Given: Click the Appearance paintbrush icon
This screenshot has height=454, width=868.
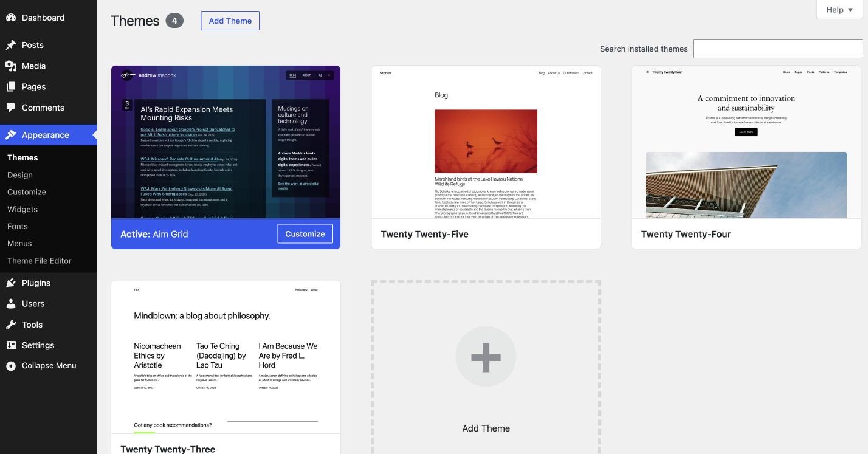Looking at the screenshot, I should coord(11,135).
